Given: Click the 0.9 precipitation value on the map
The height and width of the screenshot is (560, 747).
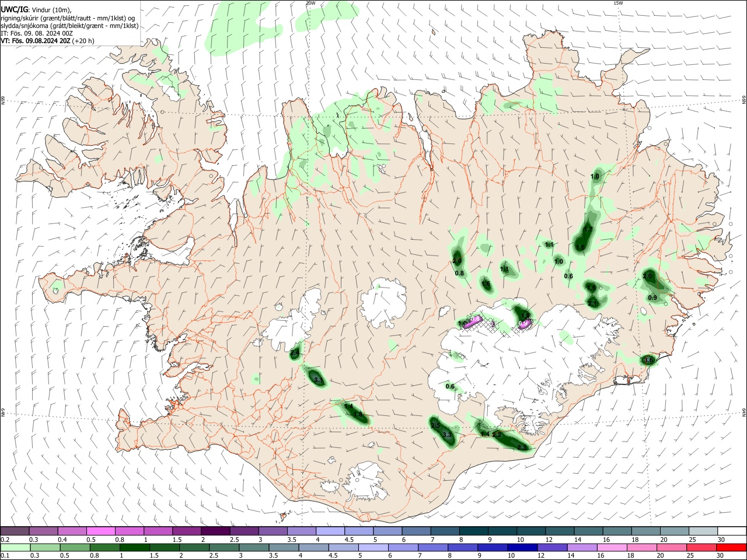Looking at the screenshot, I should coord(652,298).
